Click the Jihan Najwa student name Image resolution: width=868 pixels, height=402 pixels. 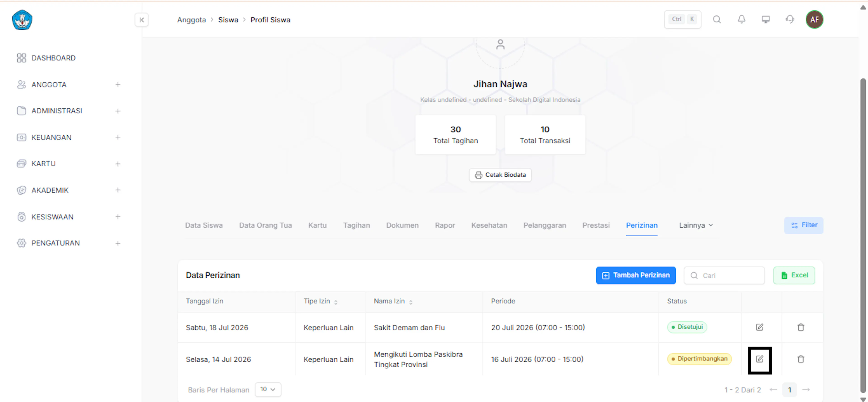click(x=500, y=84)
